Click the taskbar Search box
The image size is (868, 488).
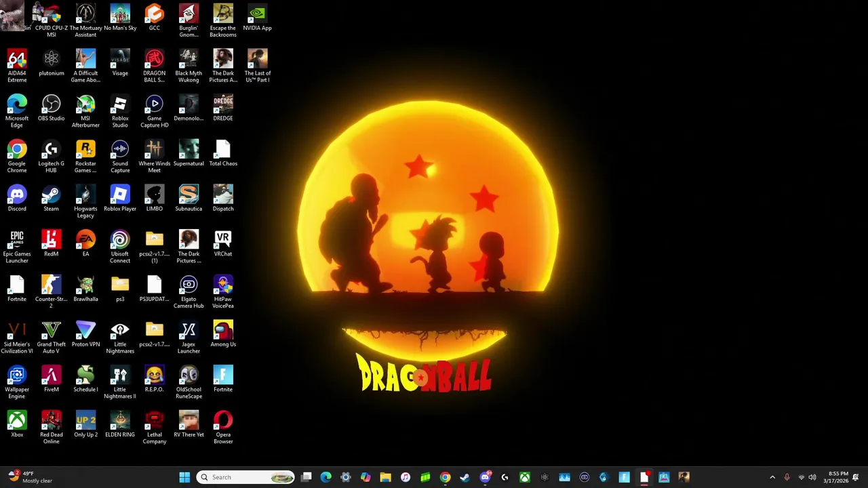point(245,477)
